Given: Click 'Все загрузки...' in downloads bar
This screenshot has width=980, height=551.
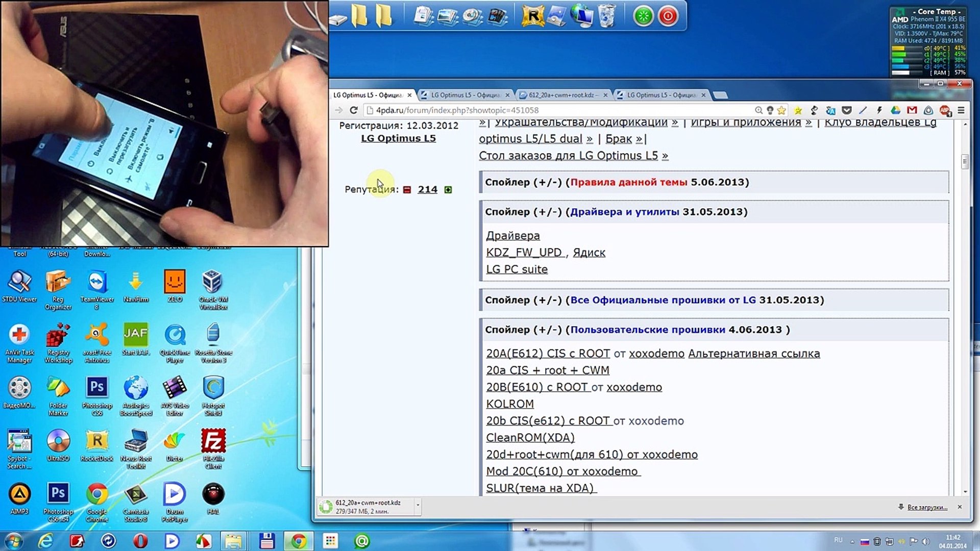Looking at the screenshot, I should 927,507.
